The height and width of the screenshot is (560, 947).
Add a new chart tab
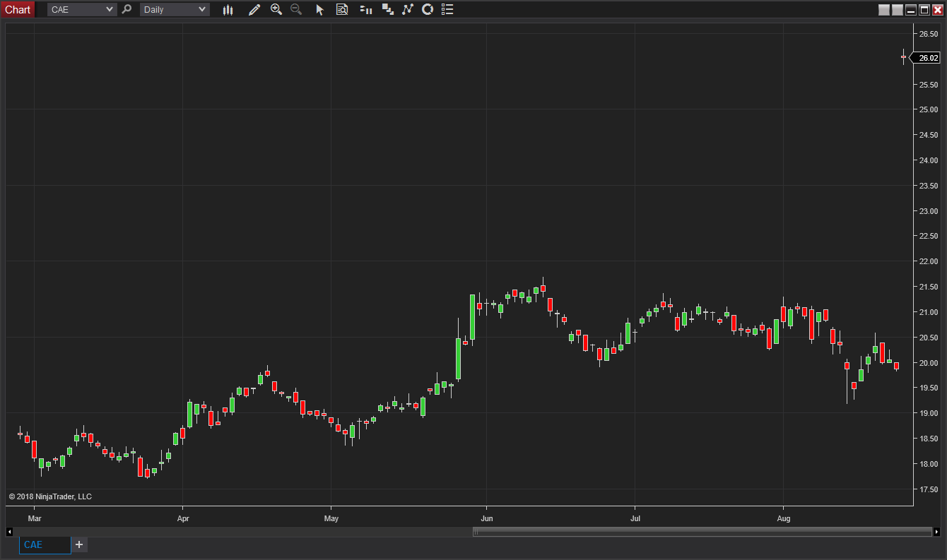coord(79,544)
